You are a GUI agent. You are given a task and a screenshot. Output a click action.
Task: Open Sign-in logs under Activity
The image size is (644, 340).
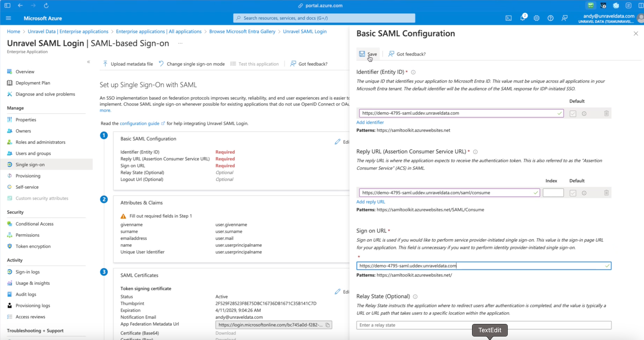[x=28, y=272]
